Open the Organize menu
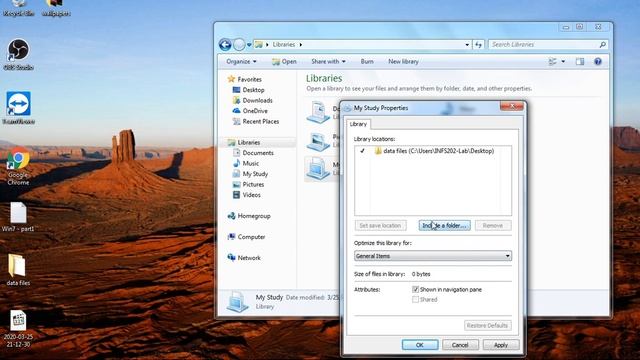This screenshot has height=360, width=640. (x=241, y=62)
